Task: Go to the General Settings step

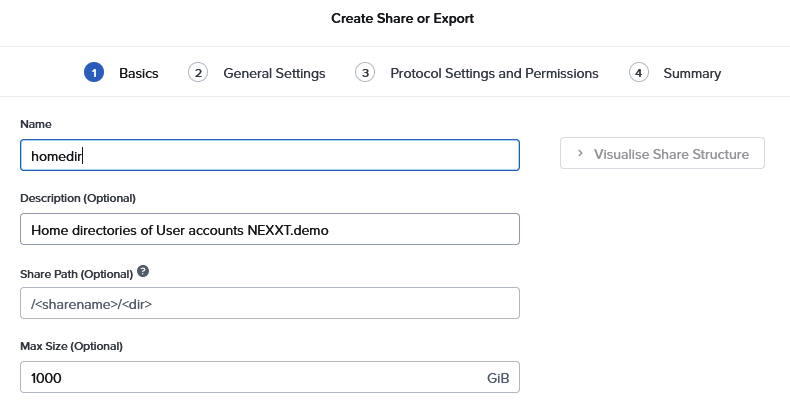Action: pyautogui.click(x=274, y=73)
